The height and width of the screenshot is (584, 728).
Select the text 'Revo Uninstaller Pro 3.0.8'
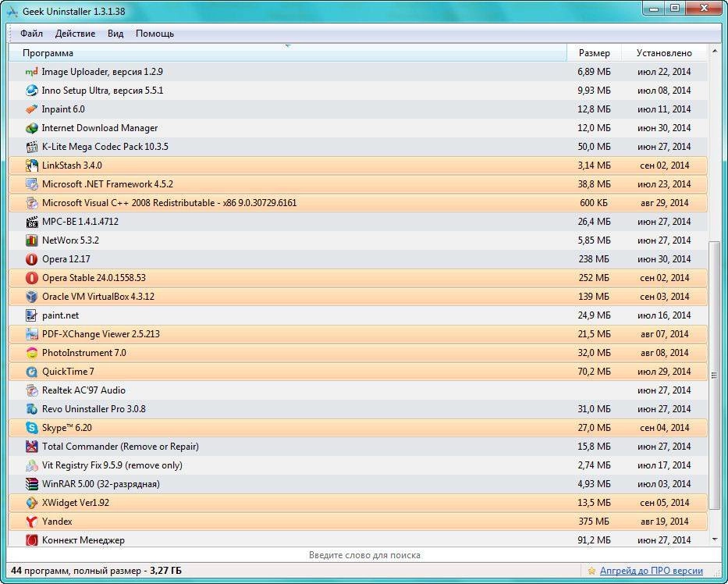point(94,409)
